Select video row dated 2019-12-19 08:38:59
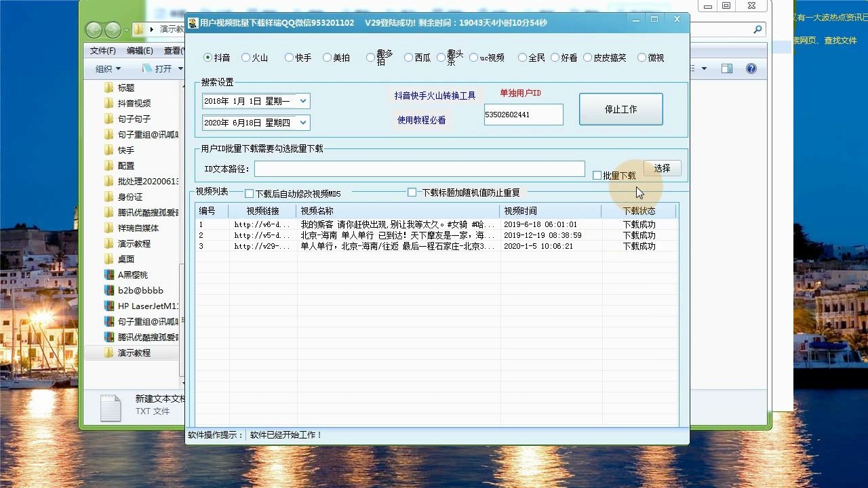This screenshot has width=868, height=488. pyautogui.click(x=436, y=235)
